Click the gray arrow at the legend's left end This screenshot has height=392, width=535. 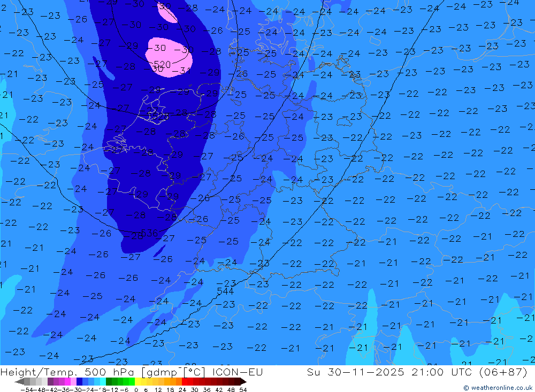point(19,381)
